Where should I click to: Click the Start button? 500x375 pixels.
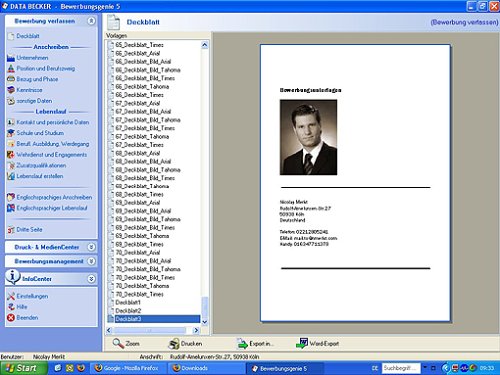click(x=23, y=368)
